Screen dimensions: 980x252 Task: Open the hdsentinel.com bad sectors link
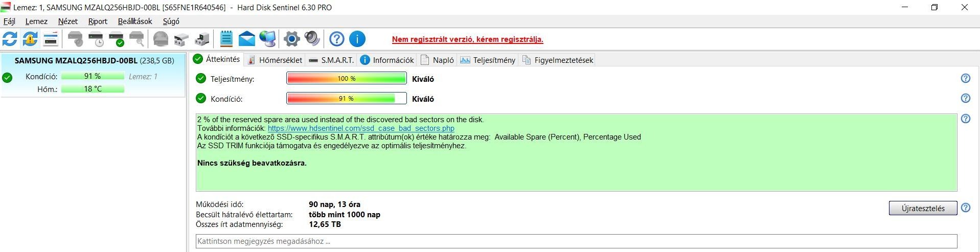361,128
